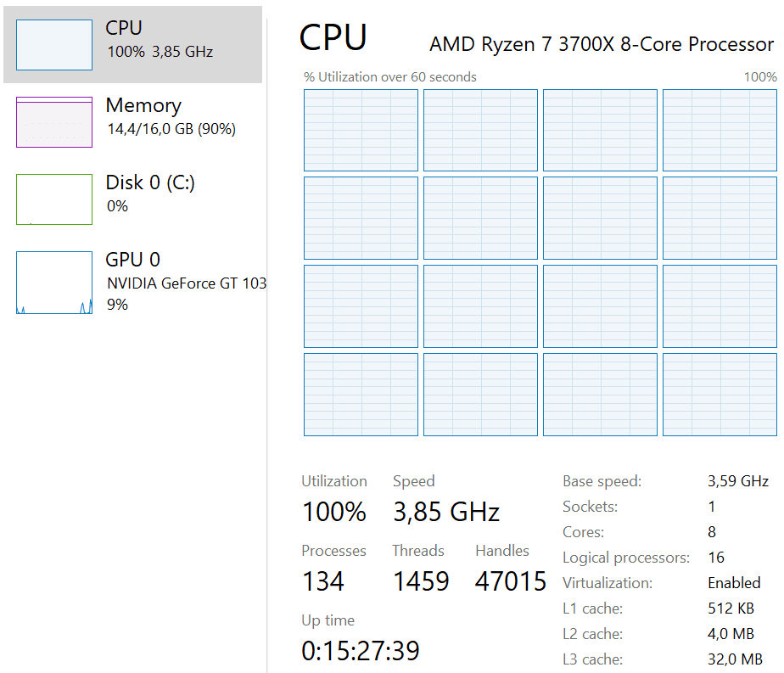Click the AMD Ryzen 7 3700X processor name

[602, 44]
